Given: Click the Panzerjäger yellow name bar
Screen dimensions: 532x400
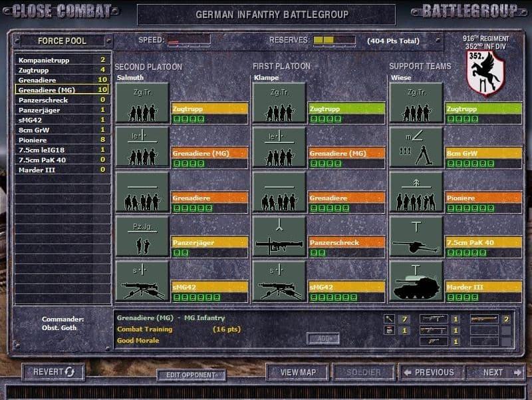Looking at the screenshot, I should 209,242.
